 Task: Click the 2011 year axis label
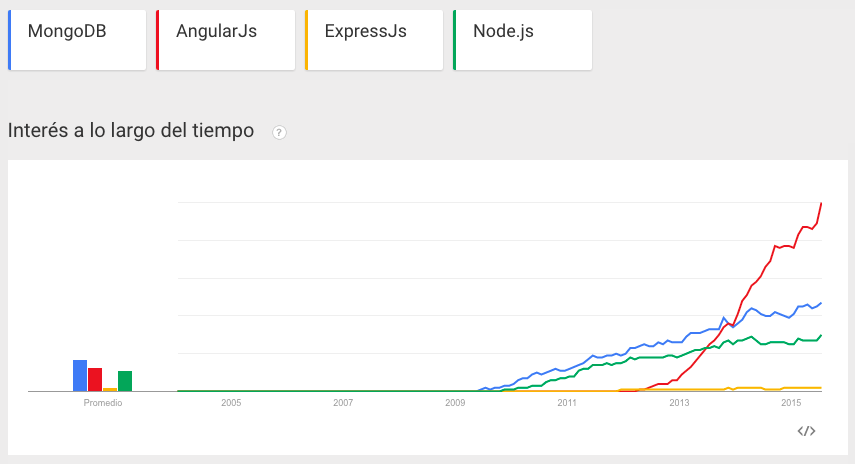(x=568, y=403)
